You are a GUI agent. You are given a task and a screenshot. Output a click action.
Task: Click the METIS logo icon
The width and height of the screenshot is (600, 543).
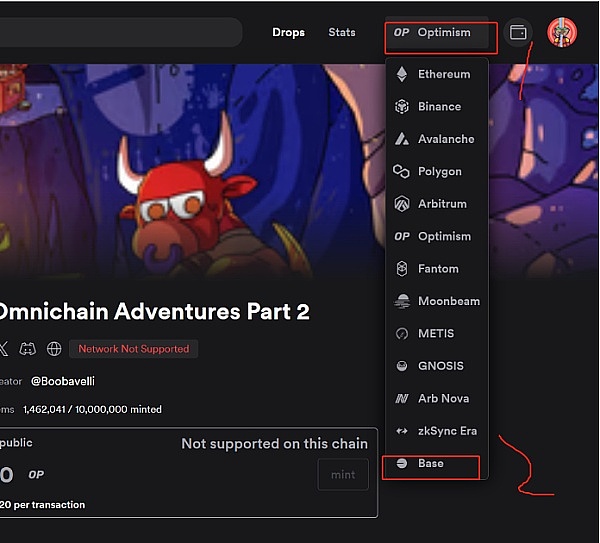(402, 334)
